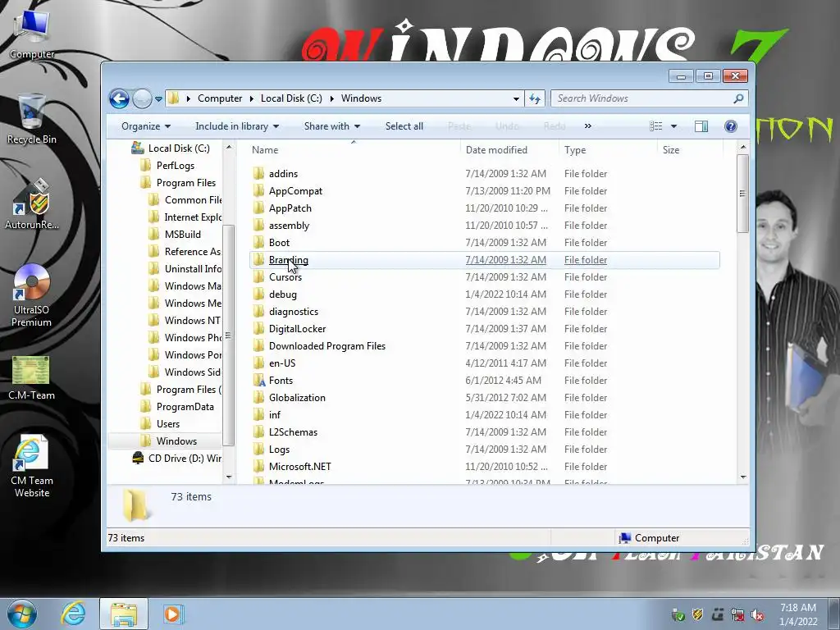Click Select all in the toolbar
This screenshot has width=840, height=630.
click(404, 126)
